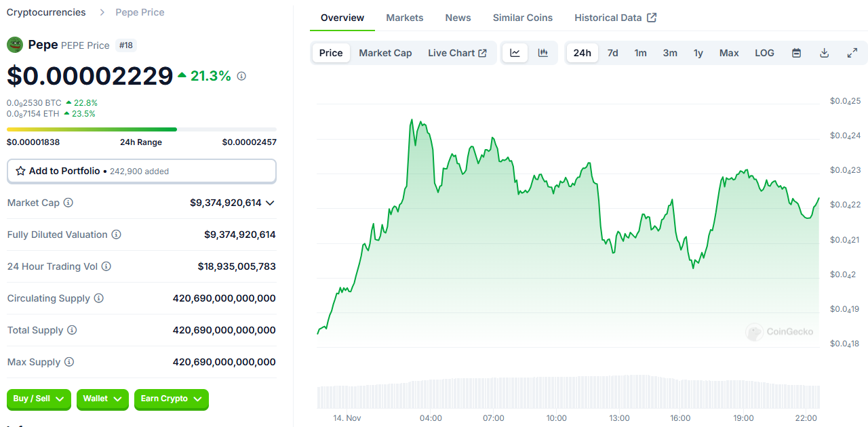Viewport: 868px width, 427px height.
Task: Open the Buy / Sell dropdown
Action: point(39,399)
